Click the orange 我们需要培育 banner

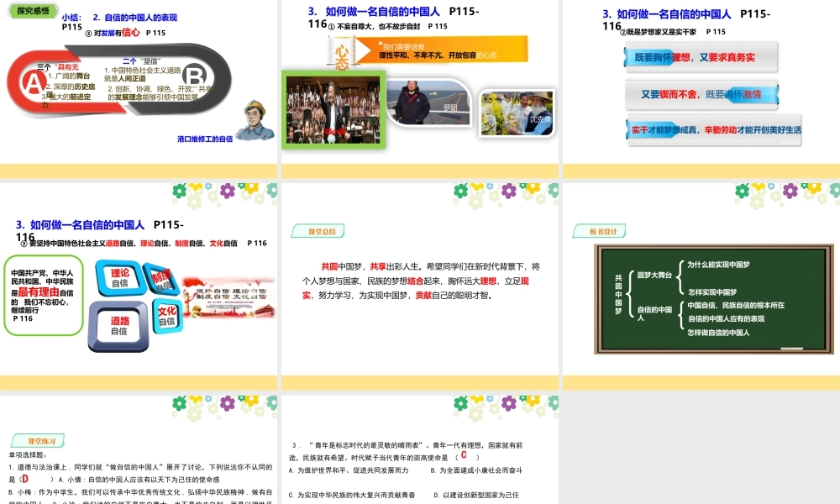(x=454, y=48)
